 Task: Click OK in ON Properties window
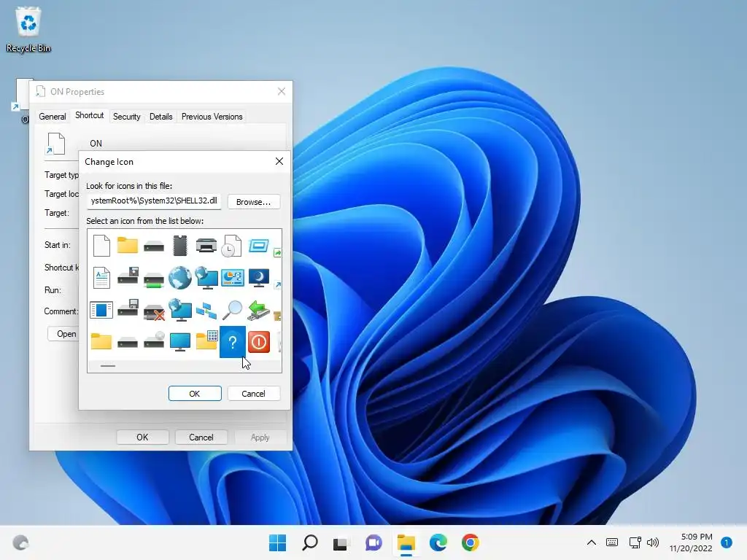point(142,437)
